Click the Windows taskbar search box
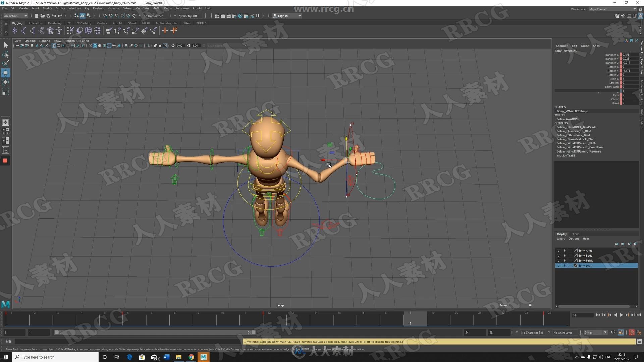Screen dimensions: 644x362 (x=55, y=357)
